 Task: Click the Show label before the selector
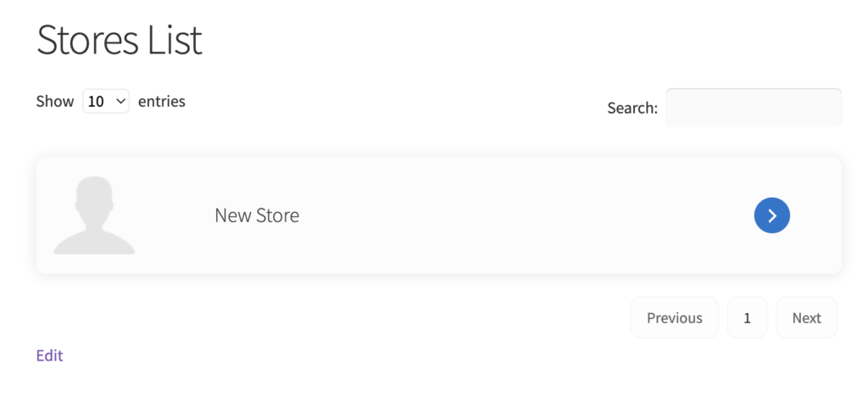(55, 101)
